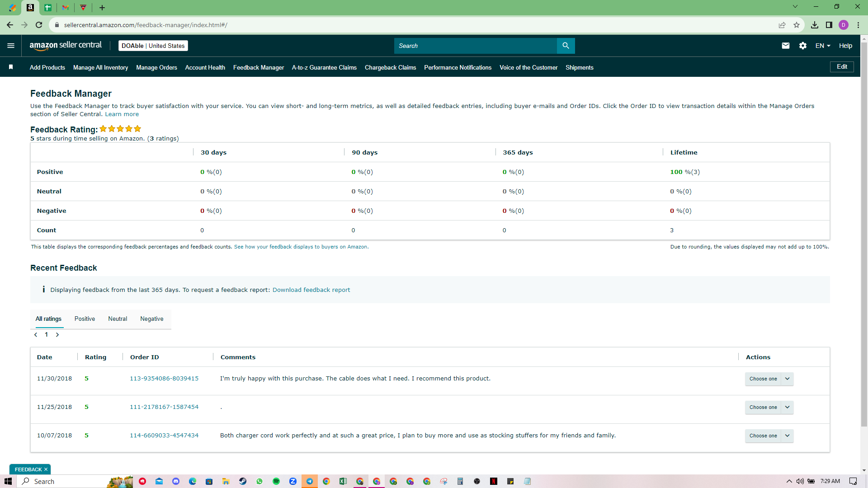Open Performance Notifications
Image resolution: width=868 pixels, height=488 pixels.
click(458, 67)
